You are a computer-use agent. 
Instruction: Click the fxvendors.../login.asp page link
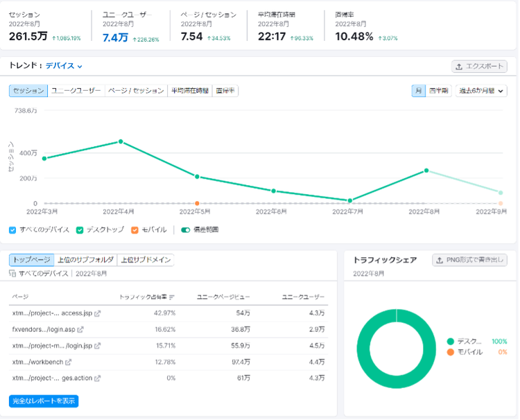(x=44, y=329)
